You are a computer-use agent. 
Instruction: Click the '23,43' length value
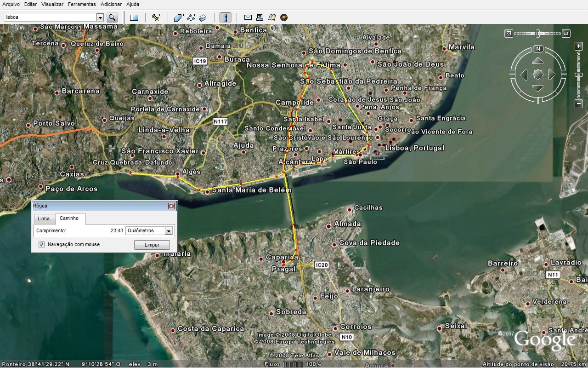(117, 231)
